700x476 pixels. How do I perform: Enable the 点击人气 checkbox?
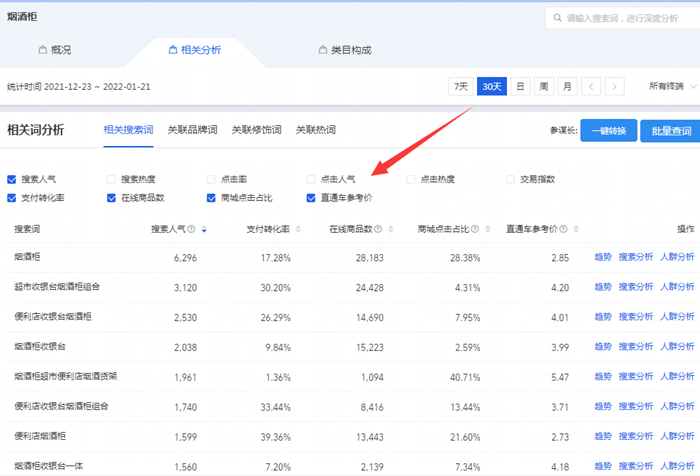312,180
